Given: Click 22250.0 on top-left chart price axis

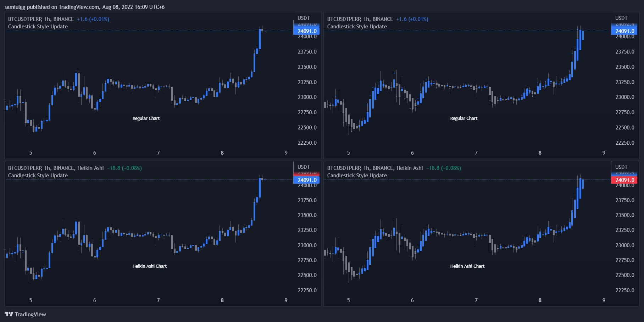Looking at the screenshot, I should (x=307, y=143).
